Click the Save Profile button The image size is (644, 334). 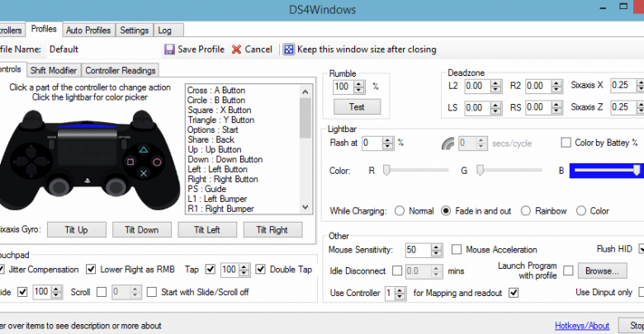tap(194, 49)
